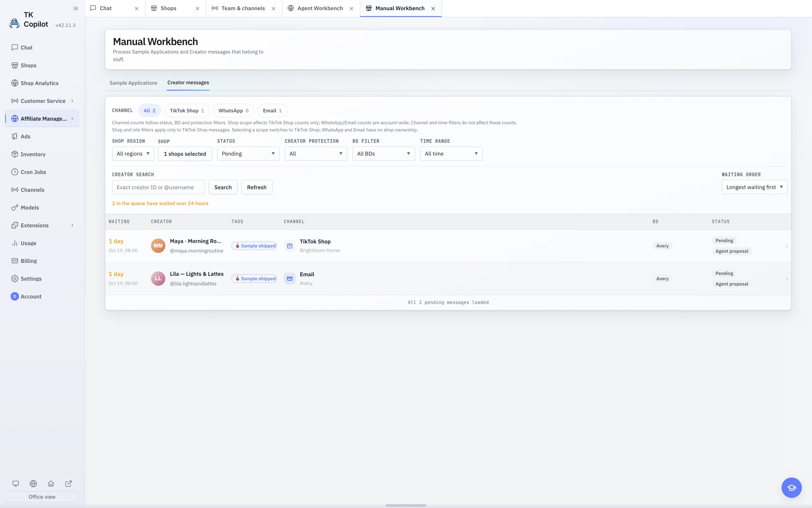Open Channels in the sidebar
This screenshot has width=812, height=508.
coord(42,190)
